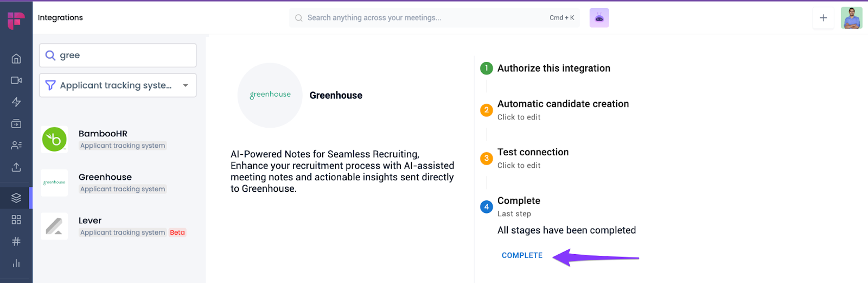Select the stacked layers integrations icon

pos(16,198)
